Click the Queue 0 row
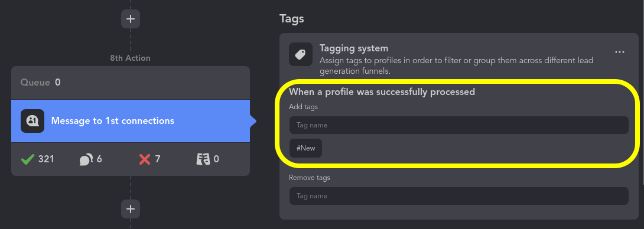The height and width of the screenshot is (229, 644). (x=131, y=83)
